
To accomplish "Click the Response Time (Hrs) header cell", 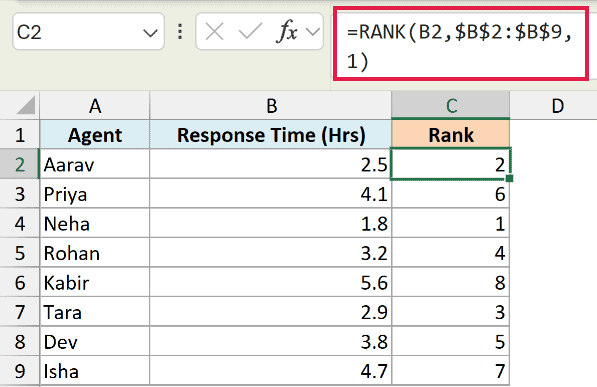I will coord(271,135).
